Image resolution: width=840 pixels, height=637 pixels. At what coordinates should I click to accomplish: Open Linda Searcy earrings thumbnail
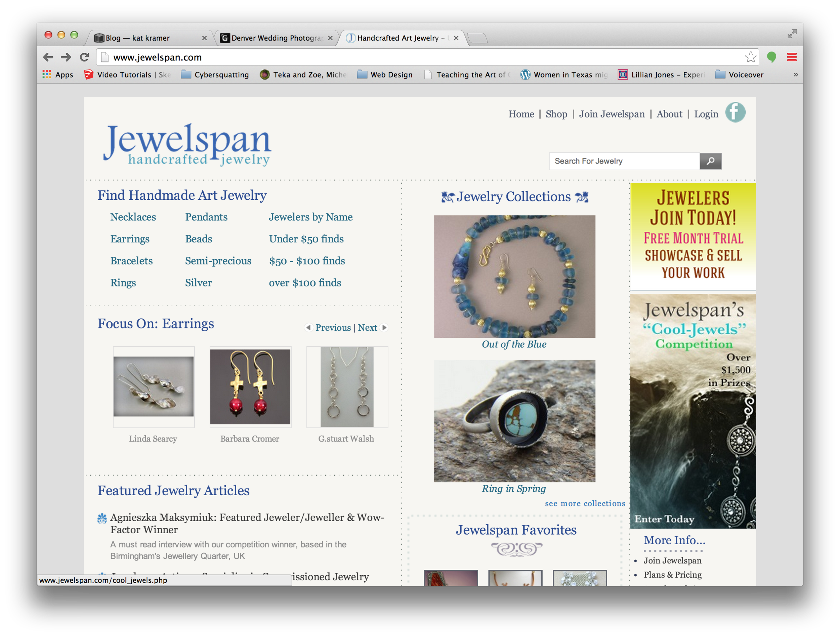click(x=154, y=387)
